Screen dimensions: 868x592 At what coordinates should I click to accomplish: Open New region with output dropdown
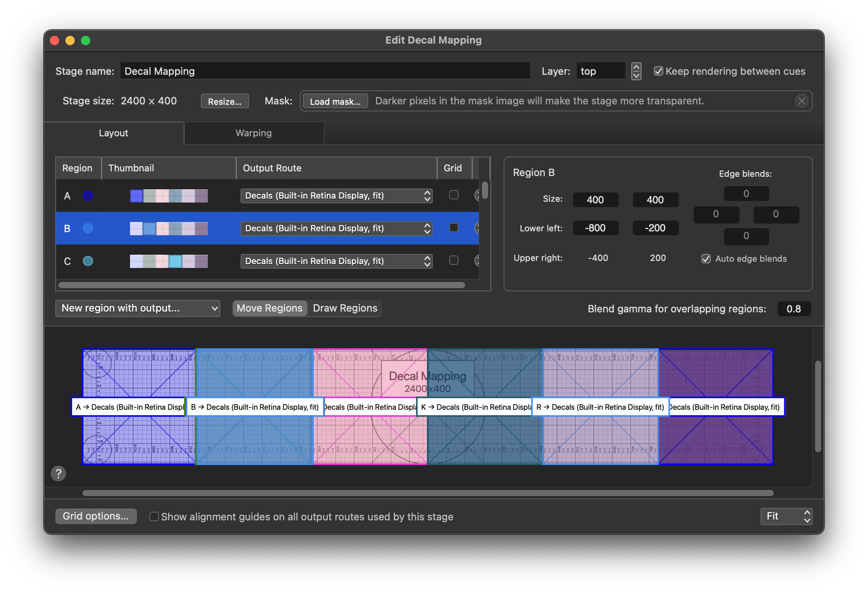[137, 308]
